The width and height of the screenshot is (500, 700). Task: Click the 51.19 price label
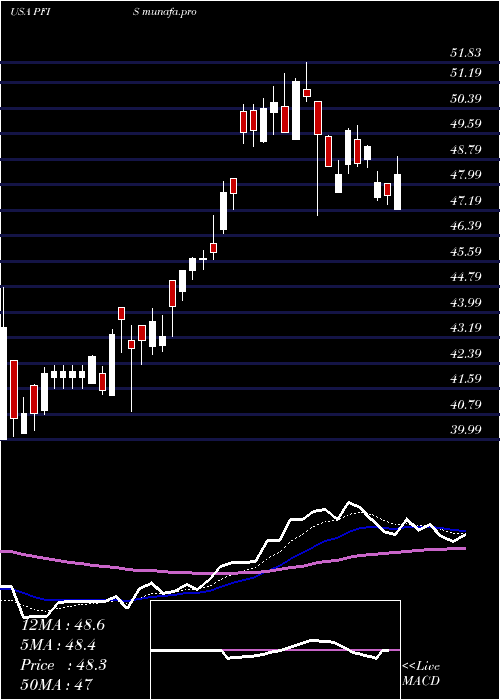pyautogui.click(x=465, y=73)
